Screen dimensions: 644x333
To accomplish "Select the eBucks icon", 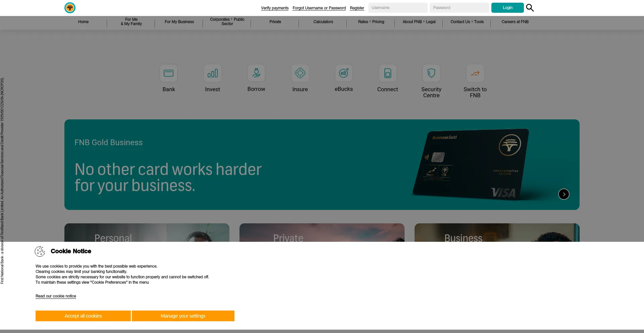I will pos(344,73).
